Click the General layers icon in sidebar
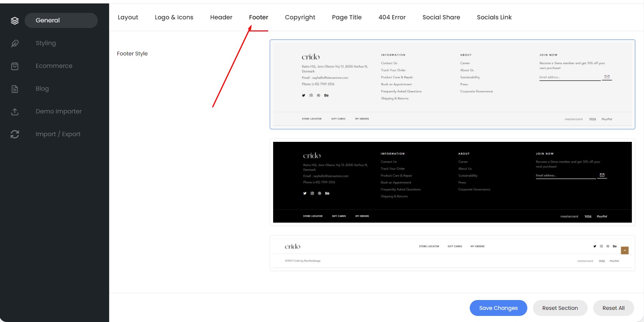 [x=15, y=20]
